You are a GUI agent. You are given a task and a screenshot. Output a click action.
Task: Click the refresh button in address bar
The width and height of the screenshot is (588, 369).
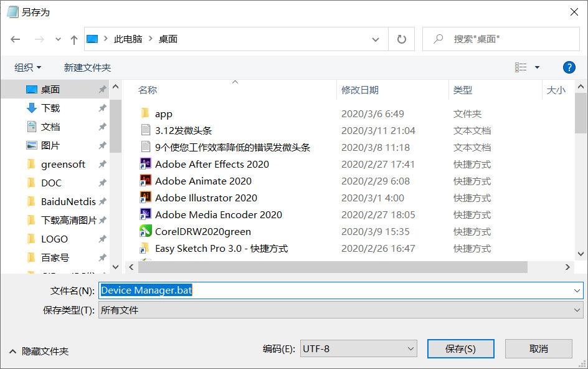click(401, 39)
